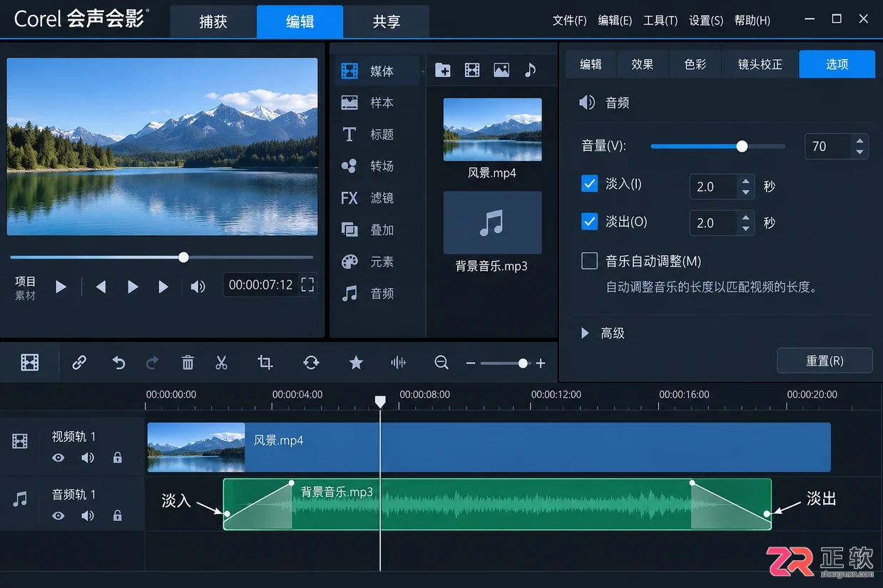
Task: Increase the 淡出 duration stepper
Action: pos(745,217)
